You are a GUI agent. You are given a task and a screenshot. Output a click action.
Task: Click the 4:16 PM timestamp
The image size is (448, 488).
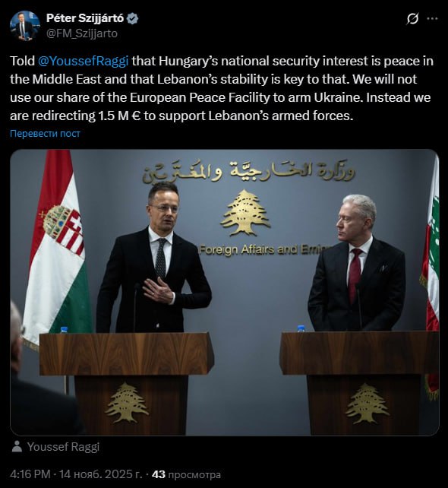coord(30,474)
